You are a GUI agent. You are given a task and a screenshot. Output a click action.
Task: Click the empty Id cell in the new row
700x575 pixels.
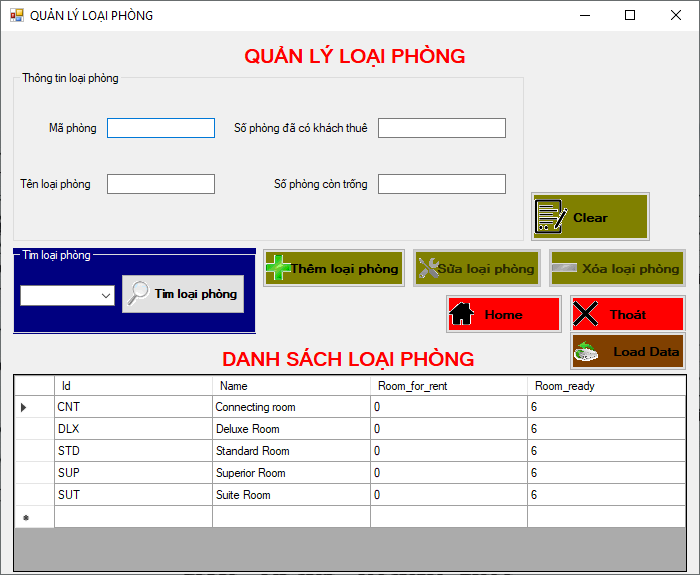coord(133,517)
